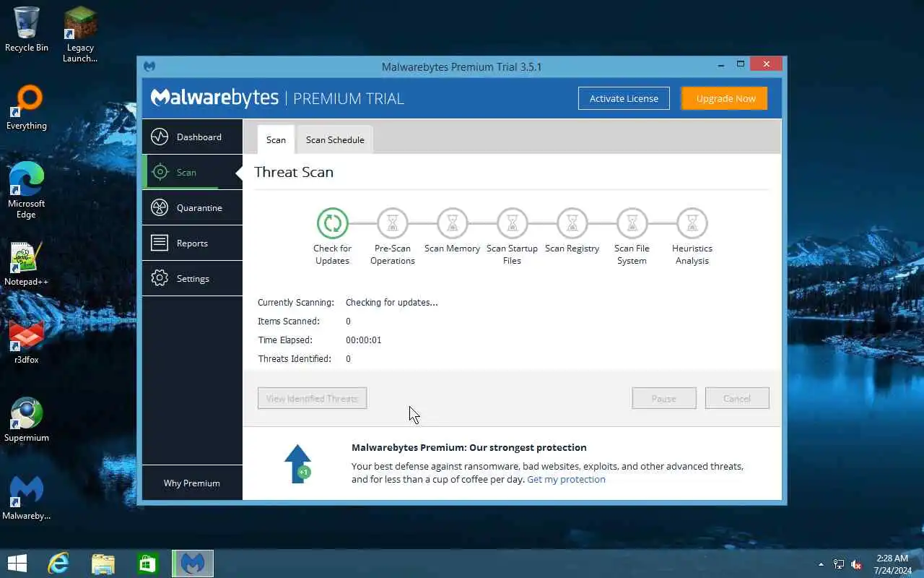Click the Malwarebytes taskbar button
Image resolution: width=924 pixels, height=578 pixels.
(193, 564)
